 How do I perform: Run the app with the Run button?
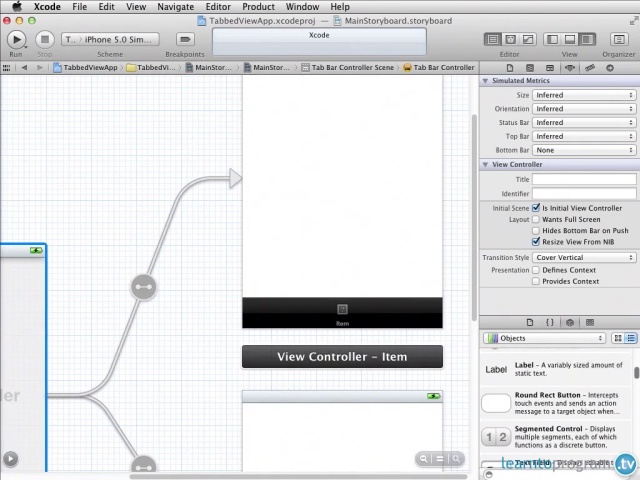click(16, 40)
